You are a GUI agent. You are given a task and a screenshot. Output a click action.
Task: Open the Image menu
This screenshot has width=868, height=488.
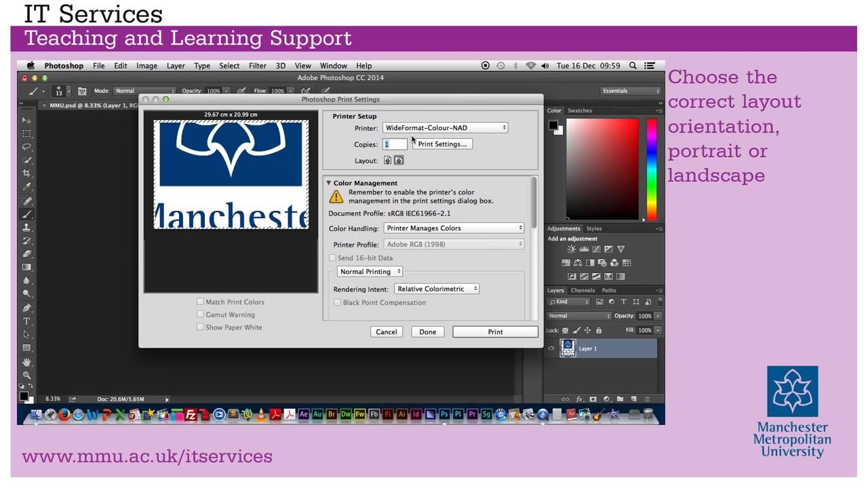(x=146, y=66)
